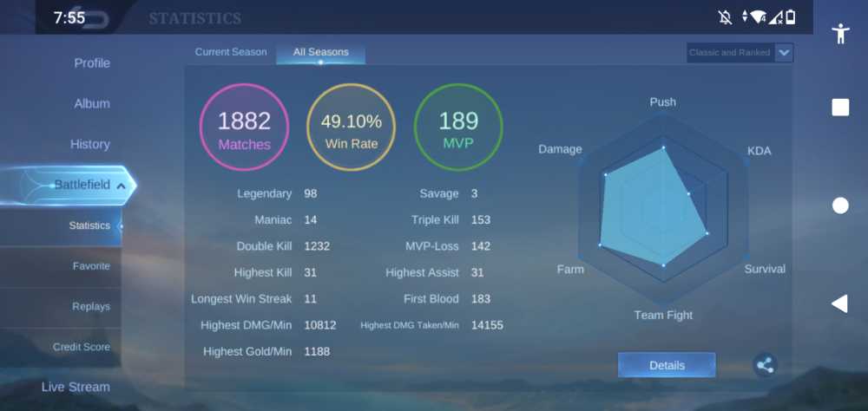Tap the Android home circle button
Screen dimensions: 868x411
coord(840,205)
